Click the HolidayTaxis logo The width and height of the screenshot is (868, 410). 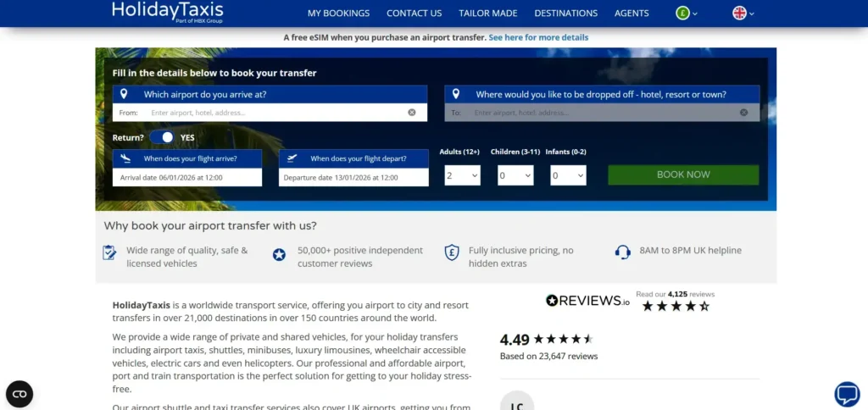point(167,12)
